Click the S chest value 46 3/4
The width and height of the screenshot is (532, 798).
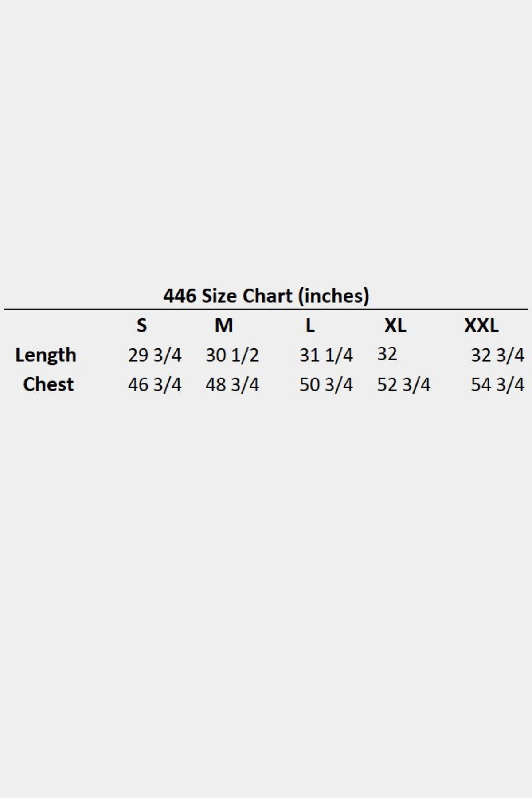[155, 384]
